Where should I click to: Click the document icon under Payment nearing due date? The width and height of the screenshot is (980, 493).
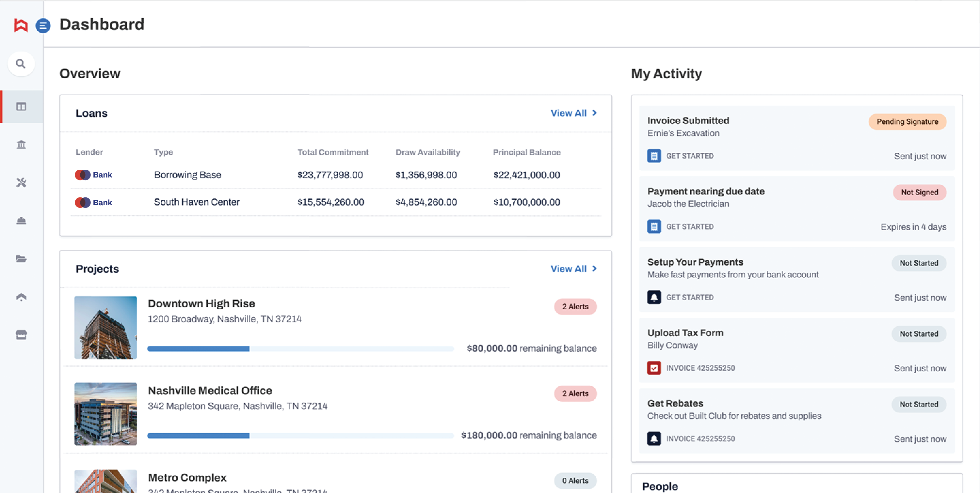pyautogui.click(x=654, y=226)
